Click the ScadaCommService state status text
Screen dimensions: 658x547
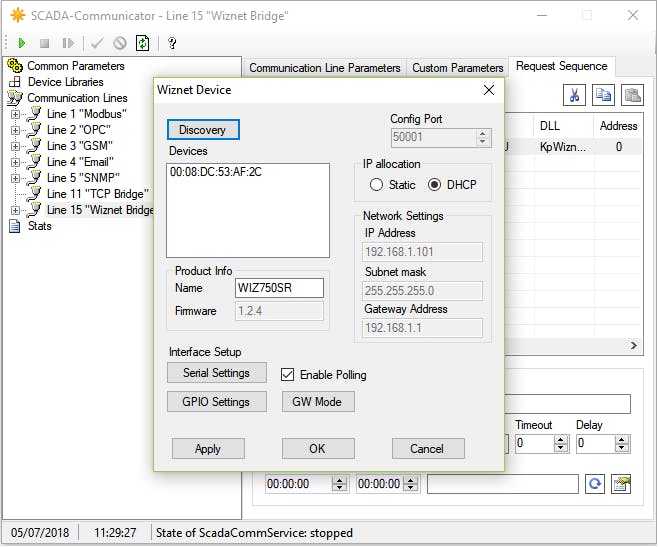[254, 533]
